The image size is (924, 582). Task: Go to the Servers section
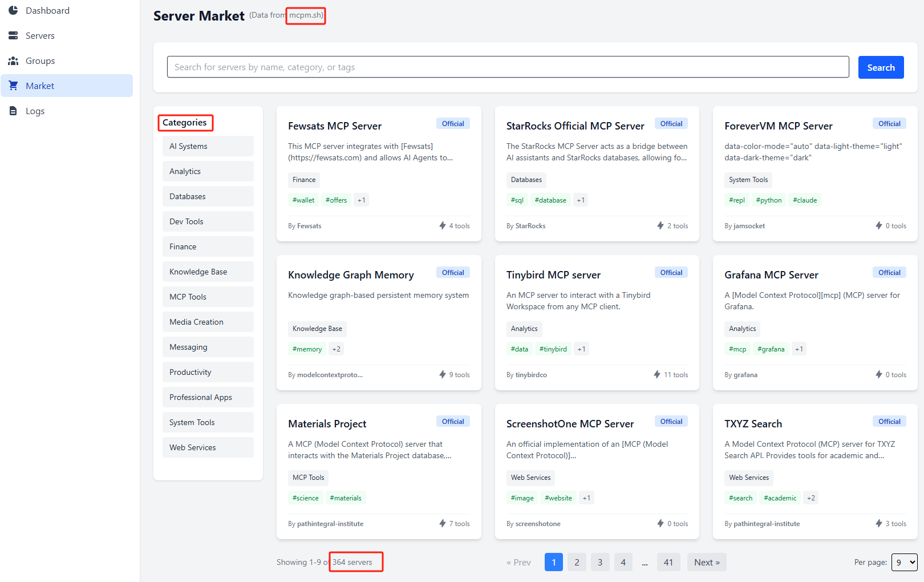click(x=67, y=35)
